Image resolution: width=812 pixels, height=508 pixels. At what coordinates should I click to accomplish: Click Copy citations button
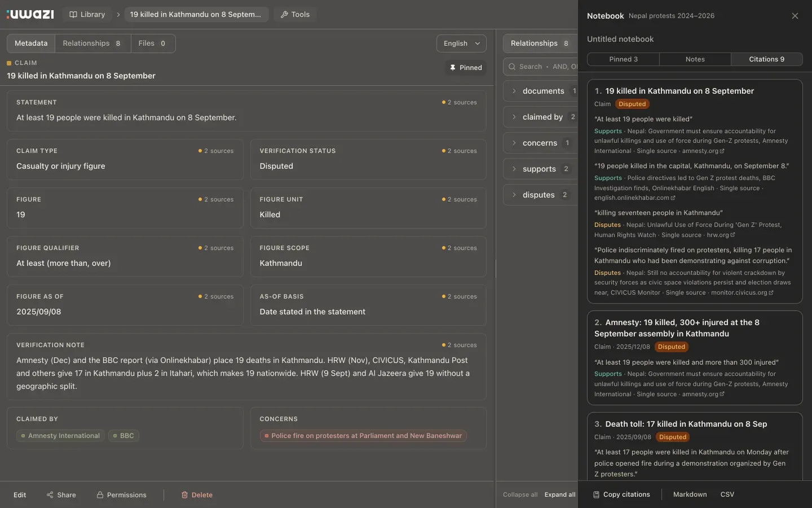(x=621, y=494)
